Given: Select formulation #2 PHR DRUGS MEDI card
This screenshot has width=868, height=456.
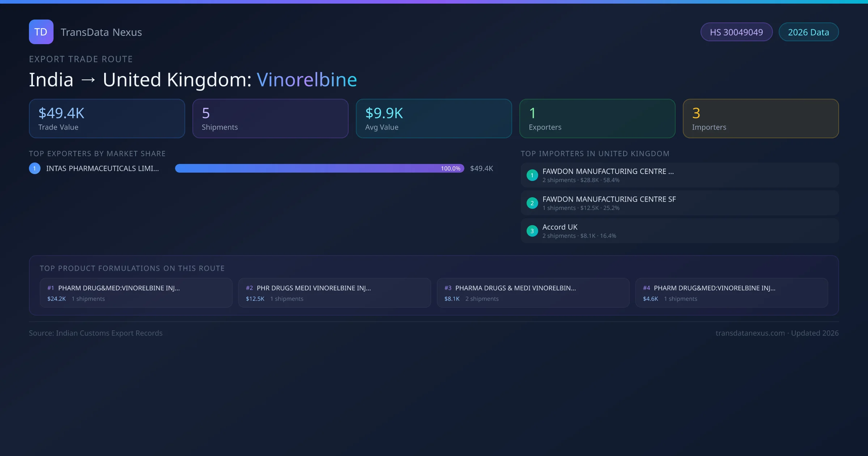Looking at the screenshot, I should click(335, 293).
